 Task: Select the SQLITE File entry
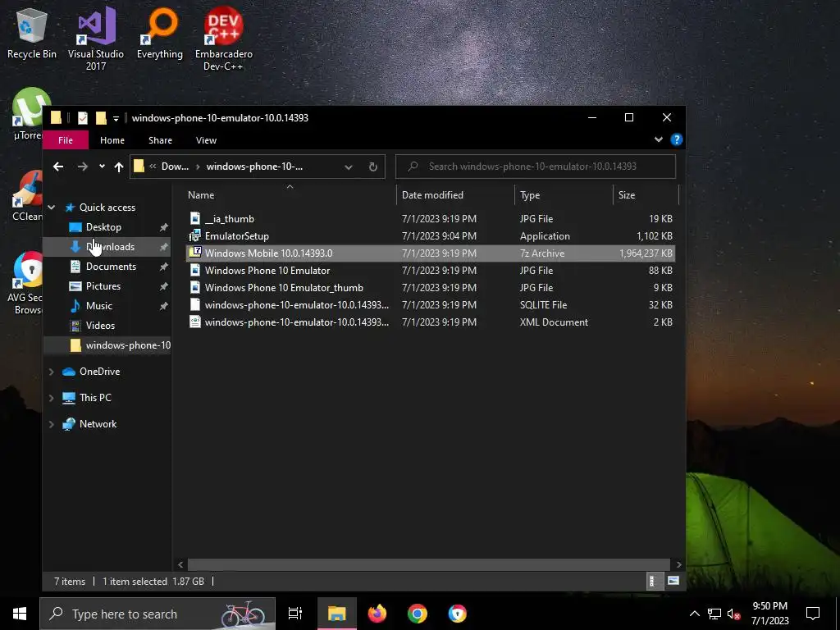pos(430,305)
